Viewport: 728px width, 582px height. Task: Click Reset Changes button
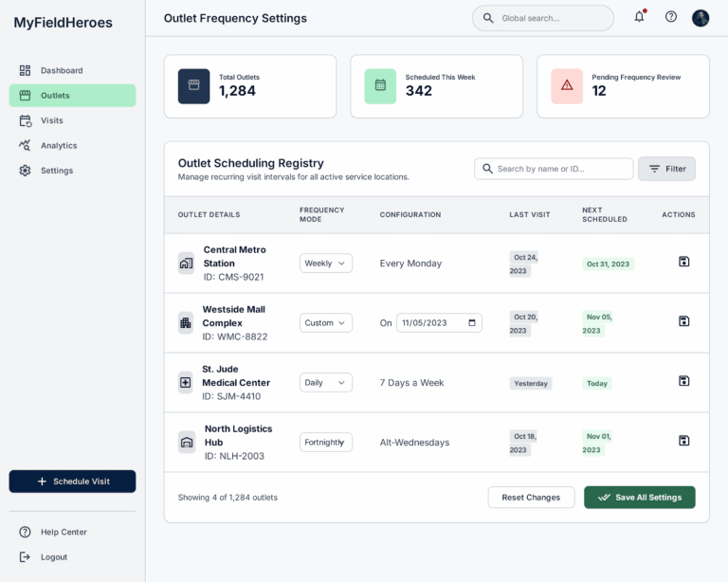[531, 498]
